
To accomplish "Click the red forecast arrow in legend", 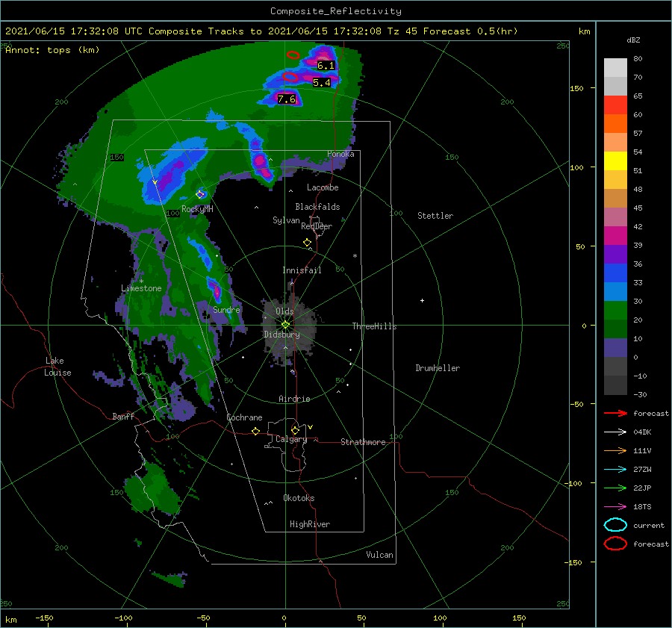I will click(x=615, y=413).
